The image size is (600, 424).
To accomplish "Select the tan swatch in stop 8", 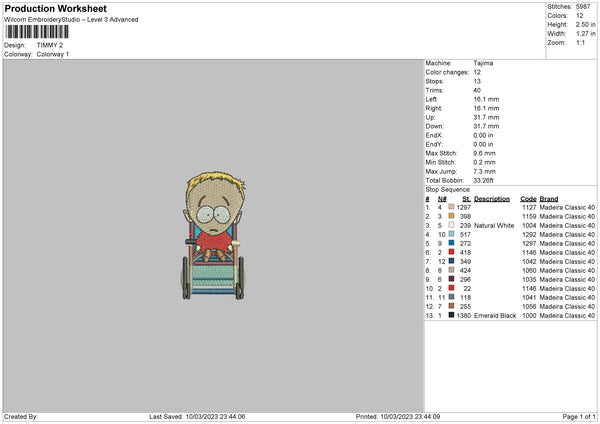I will click(x=451, y=270).
